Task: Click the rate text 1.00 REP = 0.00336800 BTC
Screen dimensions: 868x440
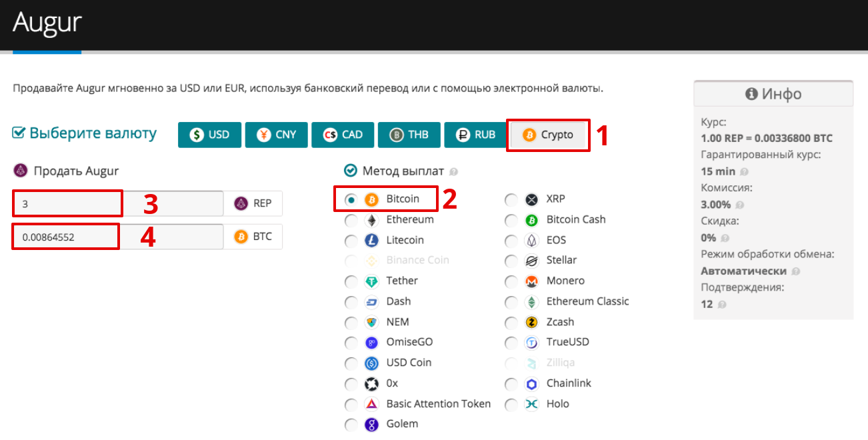Action: (767, 139)
